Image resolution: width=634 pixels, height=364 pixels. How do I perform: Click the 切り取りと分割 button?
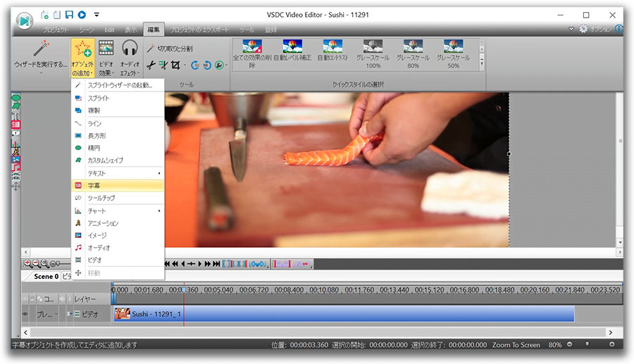(x=171, y=48)
